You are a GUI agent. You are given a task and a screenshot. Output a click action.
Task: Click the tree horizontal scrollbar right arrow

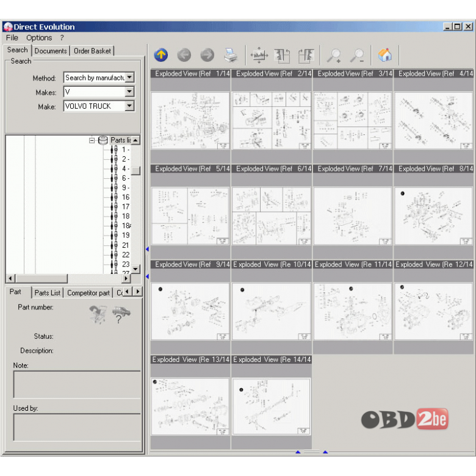(126, 278)
